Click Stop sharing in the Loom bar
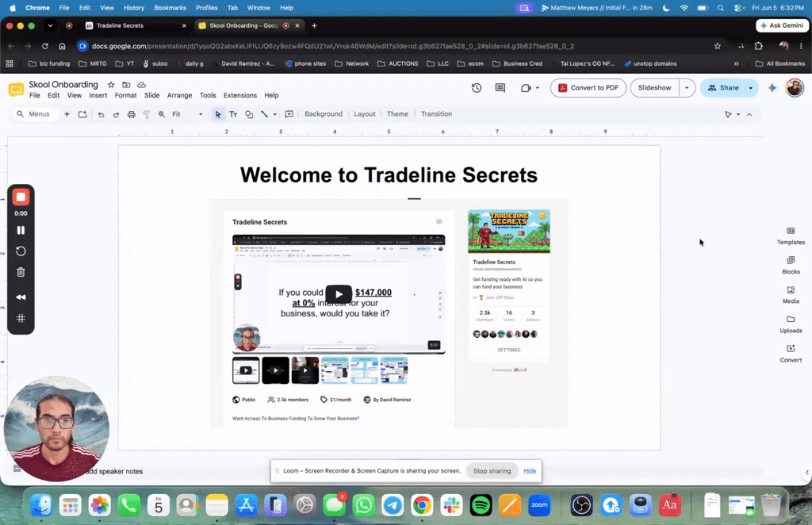The image size is (812, 525). pyautogui.click(x=492, y=471)
